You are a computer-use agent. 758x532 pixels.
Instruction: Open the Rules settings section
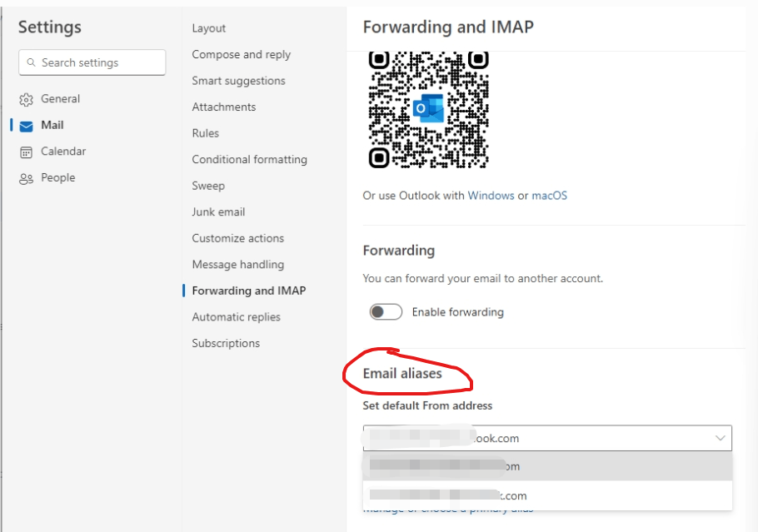tap(205, 132)
